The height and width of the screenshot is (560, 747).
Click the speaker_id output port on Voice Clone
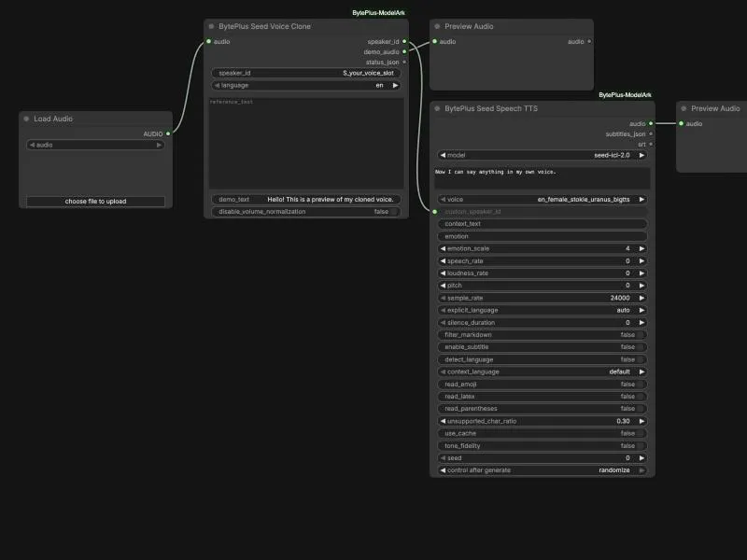(x=404, y=41)
